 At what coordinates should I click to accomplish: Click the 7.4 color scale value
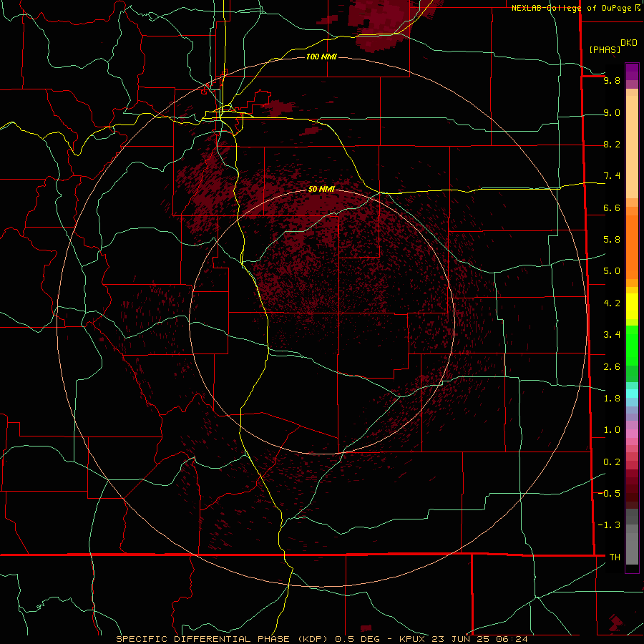click(612, 176)
